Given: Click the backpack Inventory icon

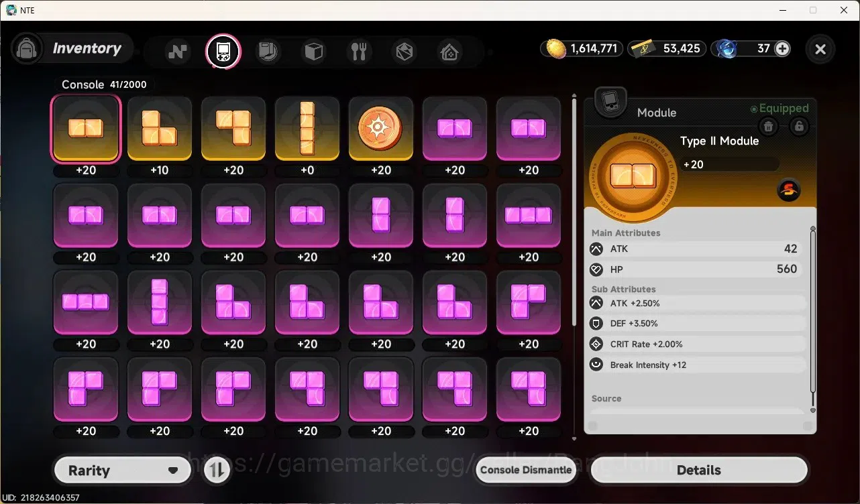Looking at the screenshot, I should tap(28, 49).
